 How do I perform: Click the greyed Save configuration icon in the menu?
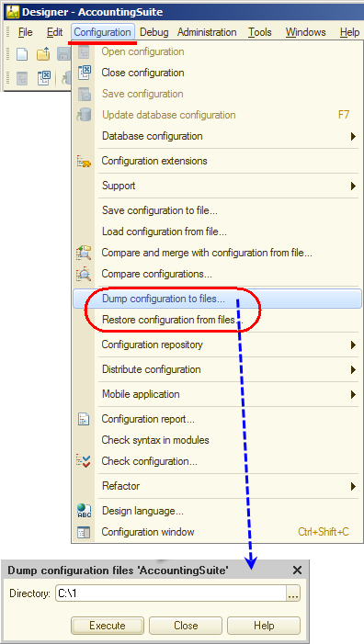tap(85, 94)
